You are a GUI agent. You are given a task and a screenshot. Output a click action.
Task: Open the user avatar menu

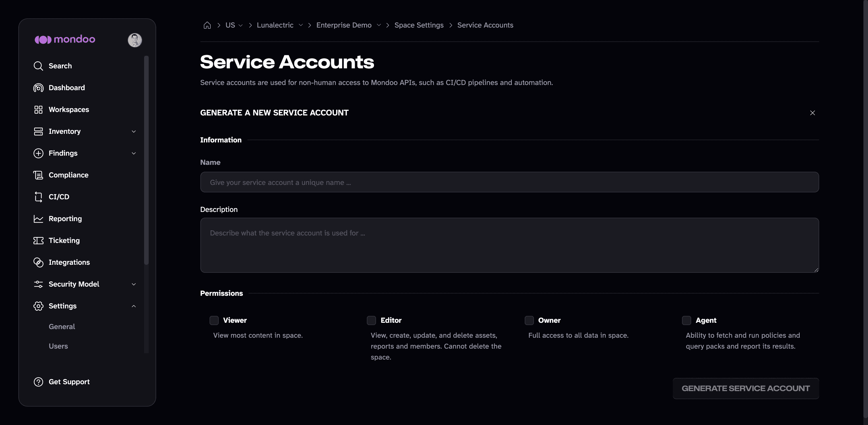tap(135, 40)
